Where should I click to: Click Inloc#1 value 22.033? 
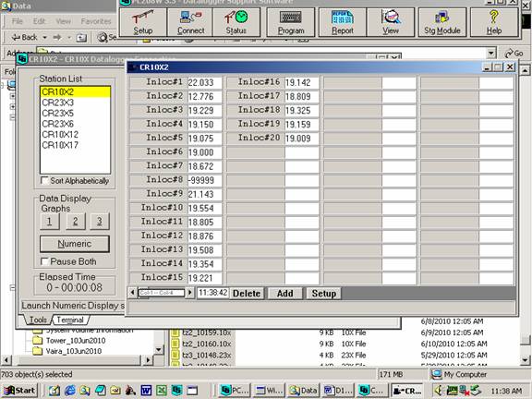click(205, 82)
